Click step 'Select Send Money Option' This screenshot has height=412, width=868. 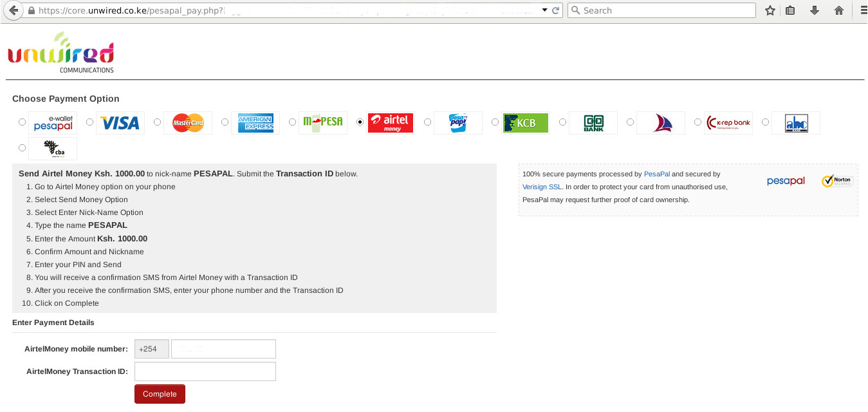pyautogui.click(x=81, y=200)
